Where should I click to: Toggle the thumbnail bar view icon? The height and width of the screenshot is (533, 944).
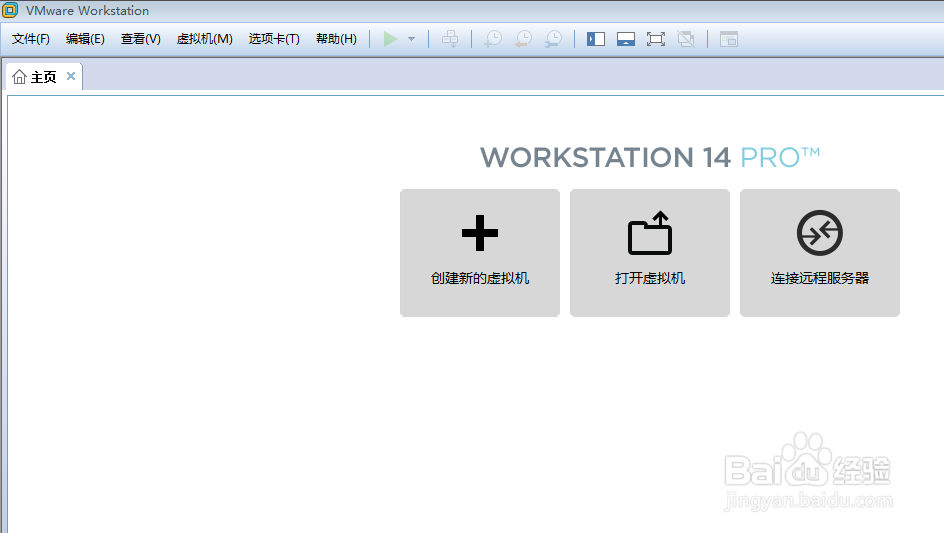tap(626, 39)
